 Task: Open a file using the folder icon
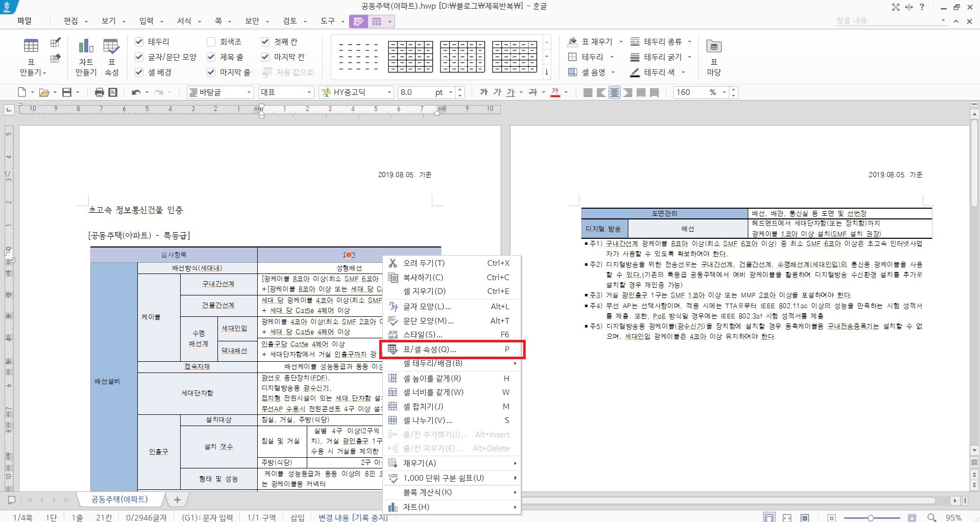(44, 92)
